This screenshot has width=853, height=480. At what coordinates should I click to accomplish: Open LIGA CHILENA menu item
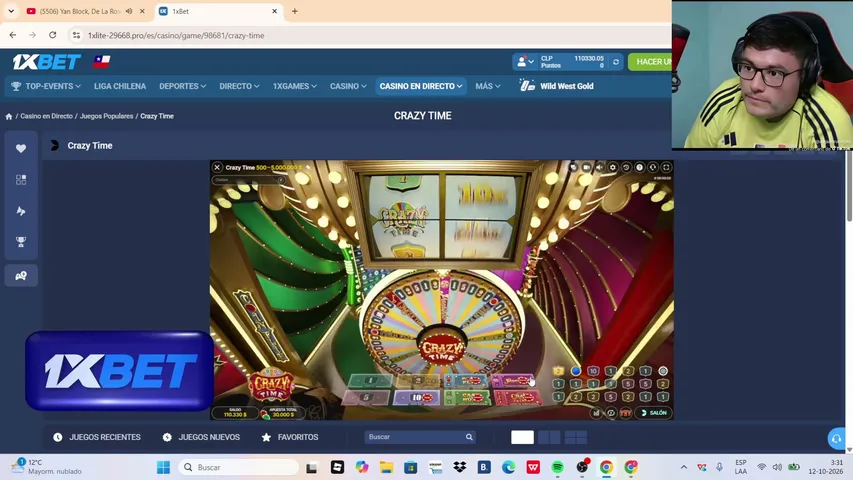(x=120, y=86)
